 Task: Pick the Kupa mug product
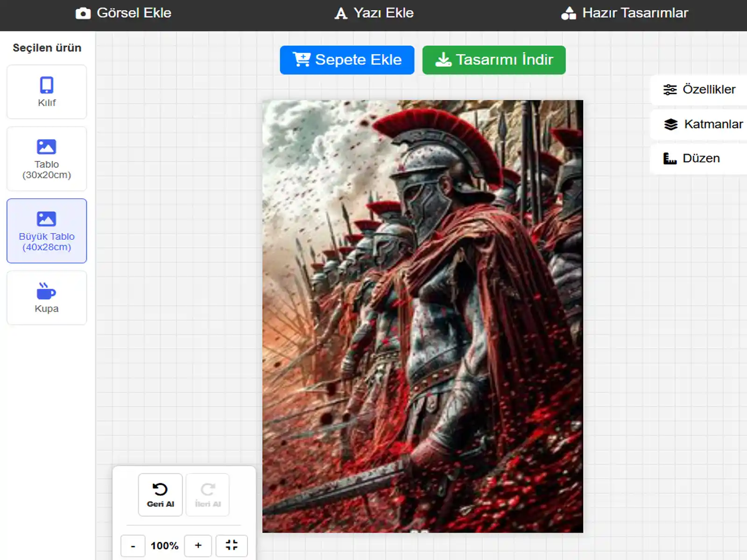47,298
